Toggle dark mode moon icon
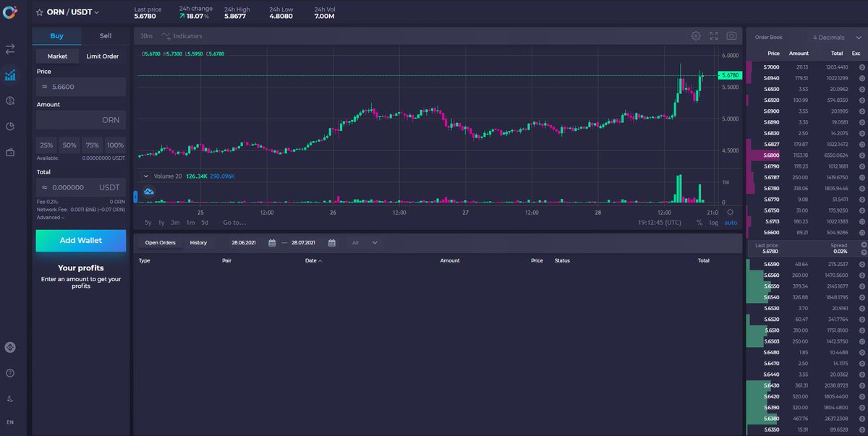This screenshot has height=436, width=868. tap(10, 398)
